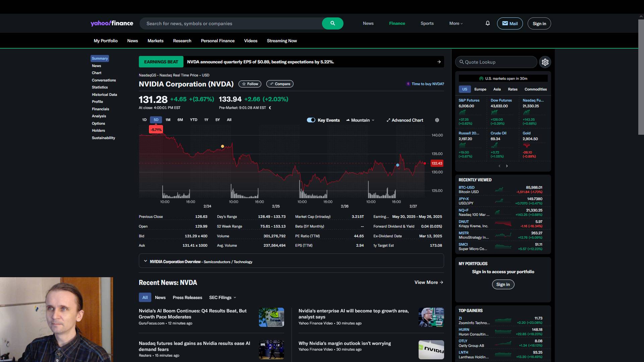Screen dimensions: 644x362
Task: Switch to the Europe markets tab
Action: coord(480,89)
